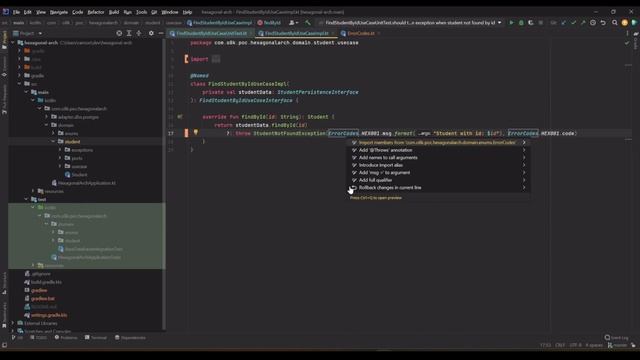Select HexagonalArchApplication.kt in tree
This screenshot has width=640, height=360.
(83, 183)
